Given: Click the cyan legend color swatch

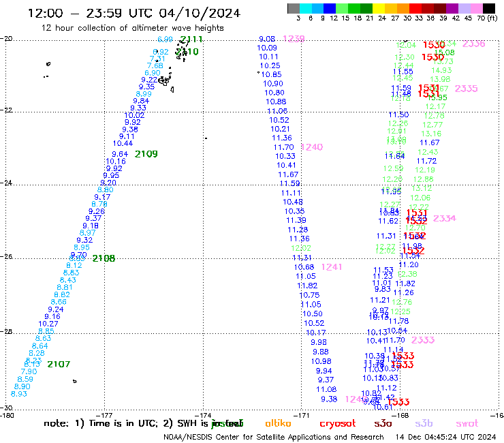Looking at the screenshot, I should (306, 8).
